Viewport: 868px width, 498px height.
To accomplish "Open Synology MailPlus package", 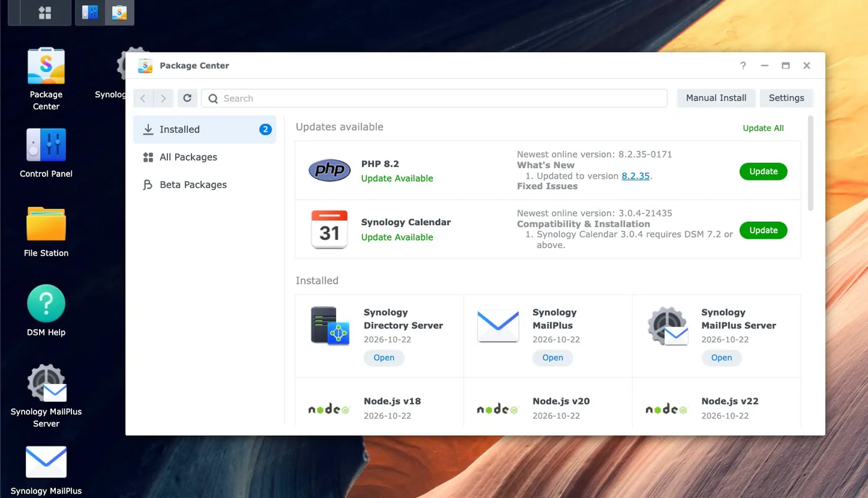I will coord(552,358).
